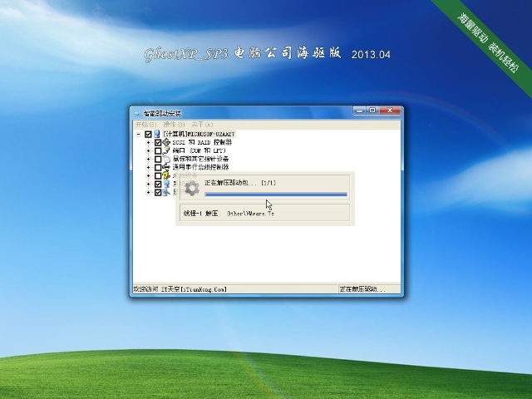Click the SCSI and RAID controller icon
This screenshot has width=532, height=399.
pos(166,142)
